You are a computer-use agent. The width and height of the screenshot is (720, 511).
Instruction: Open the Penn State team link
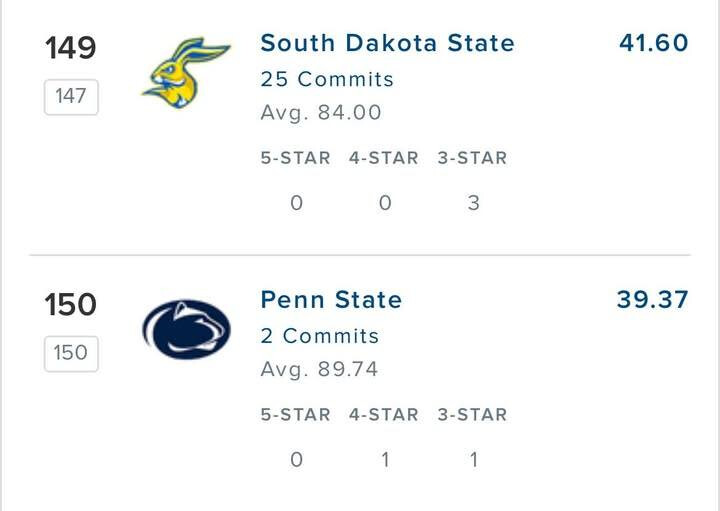click(x=331, y=300)
